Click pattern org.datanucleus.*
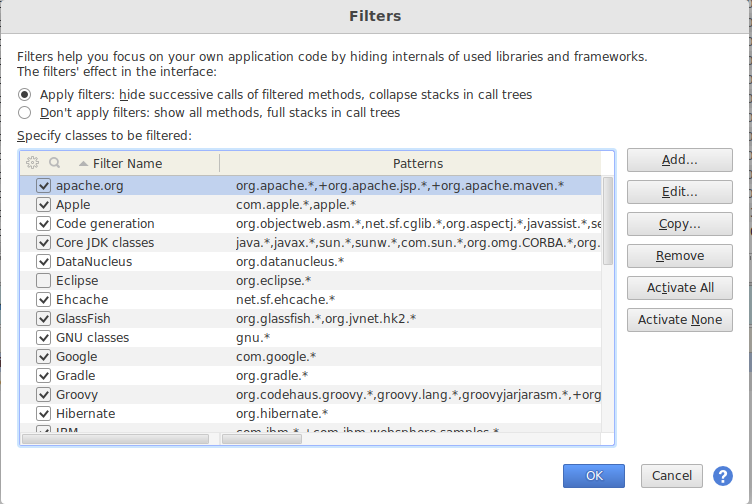 (x=290, y=262)
